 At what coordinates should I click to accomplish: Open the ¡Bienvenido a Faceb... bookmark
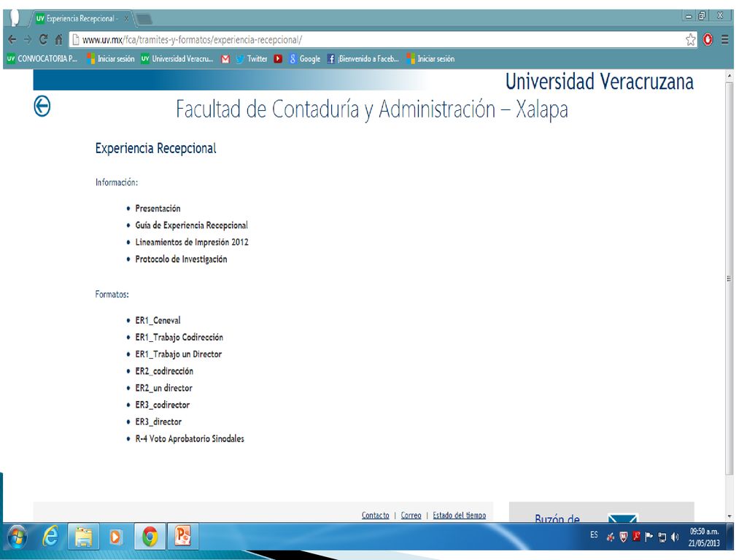tap(363, 58)
